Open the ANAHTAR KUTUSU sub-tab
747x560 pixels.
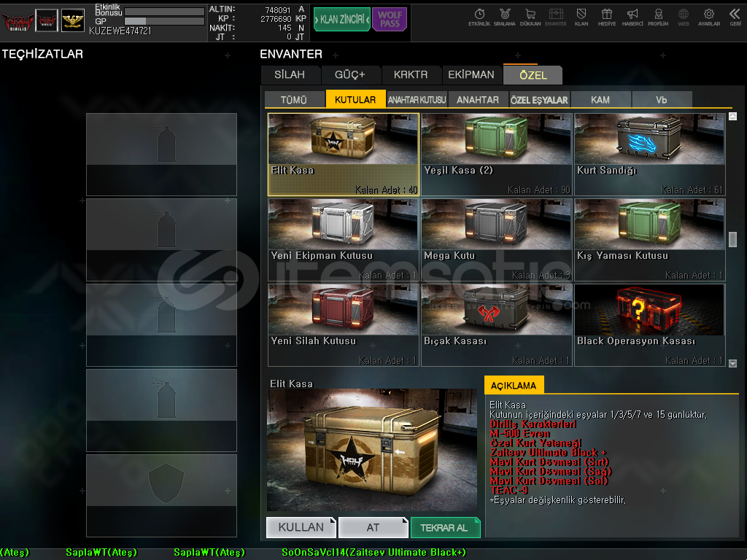click(x=417, y=99)
